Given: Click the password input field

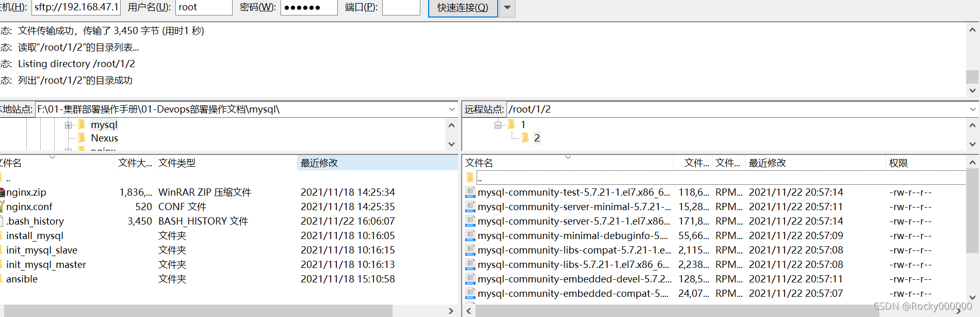Looking at the screenshot, I should 309,7.
